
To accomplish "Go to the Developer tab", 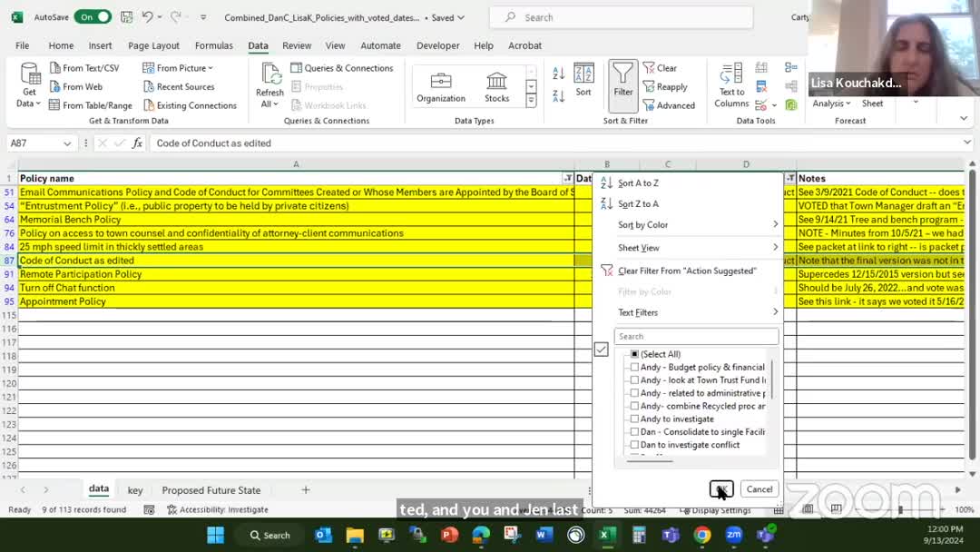I will point(437,45).
